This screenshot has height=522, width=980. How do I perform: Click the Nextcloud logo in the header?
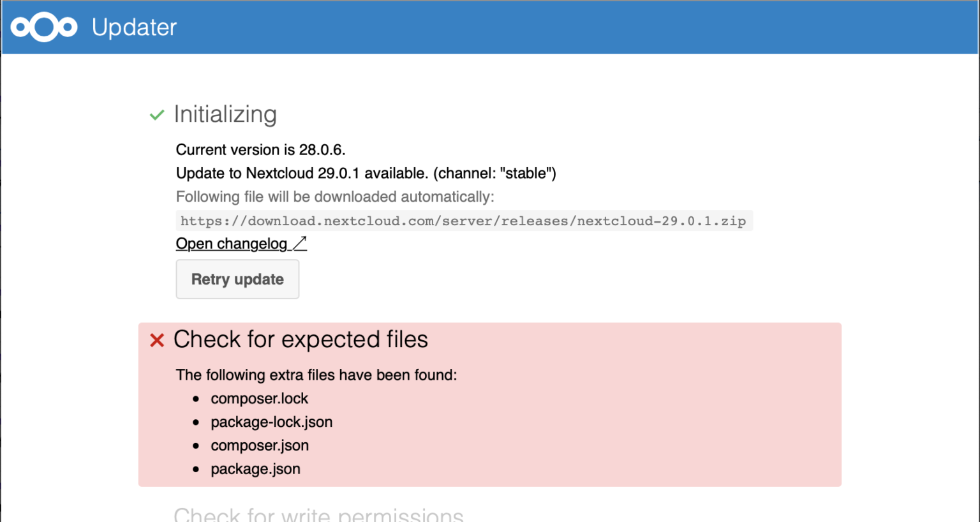click(x=43, y=27)
